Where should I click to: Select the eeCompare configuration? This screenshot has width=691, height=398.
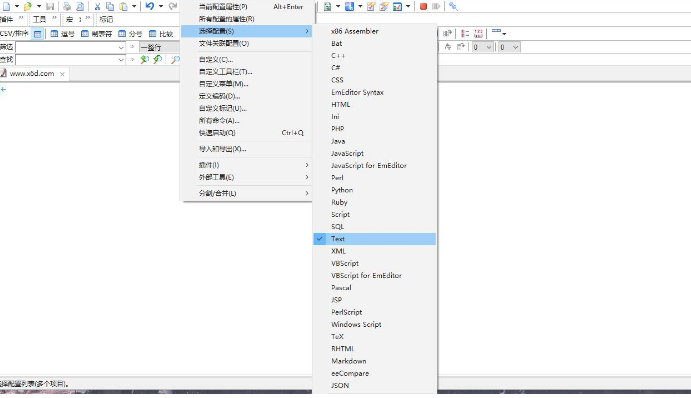(375, 373)
